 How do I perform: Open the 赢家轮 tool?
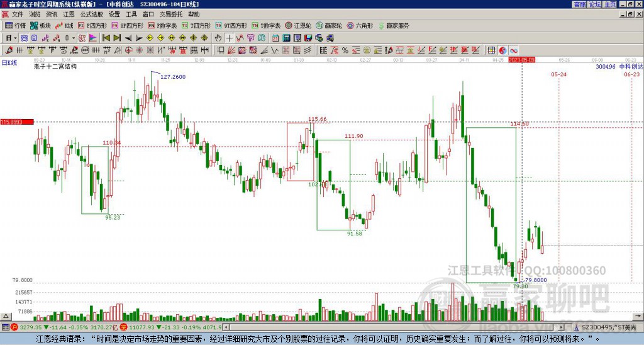click(329, 25)
